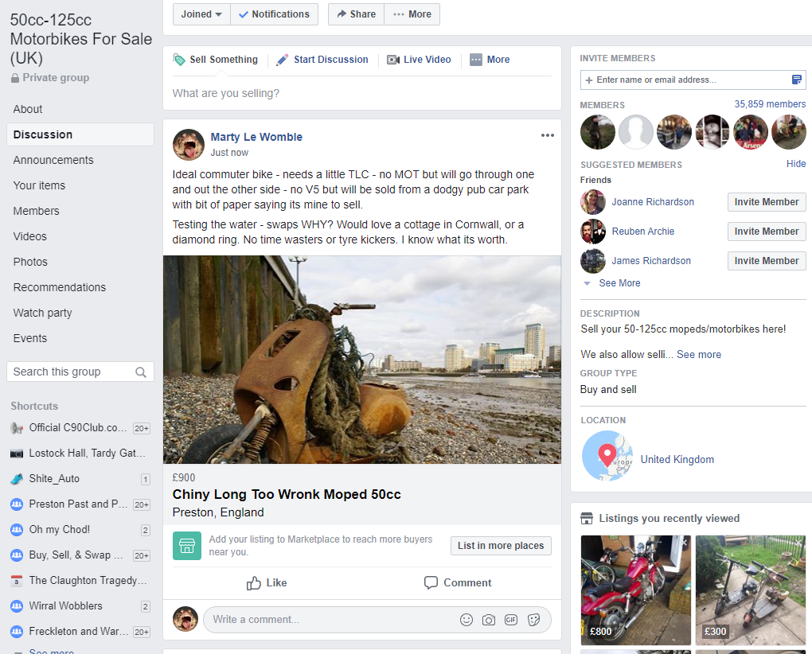The image size is (812, 654).
Task: Click the search magnifier icon
Action: 141,372
